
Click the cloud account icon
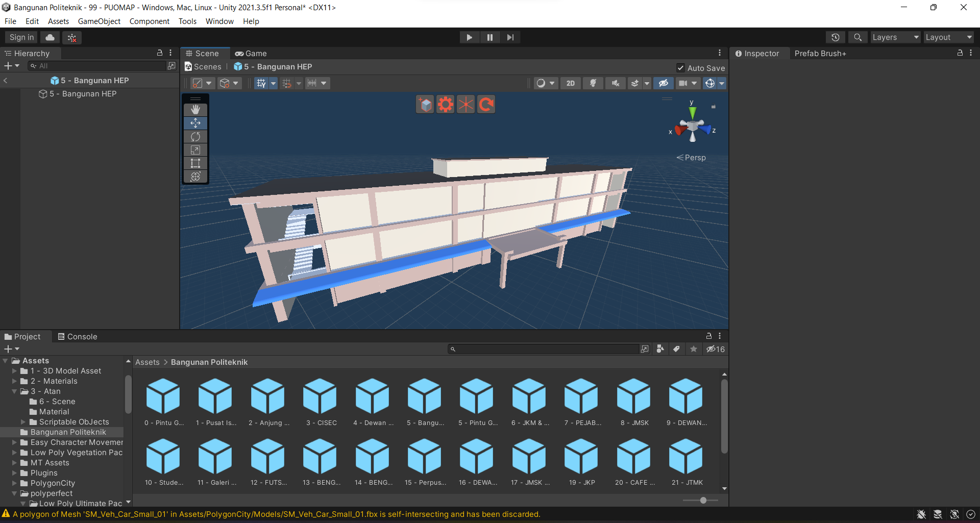pos(50,37)
